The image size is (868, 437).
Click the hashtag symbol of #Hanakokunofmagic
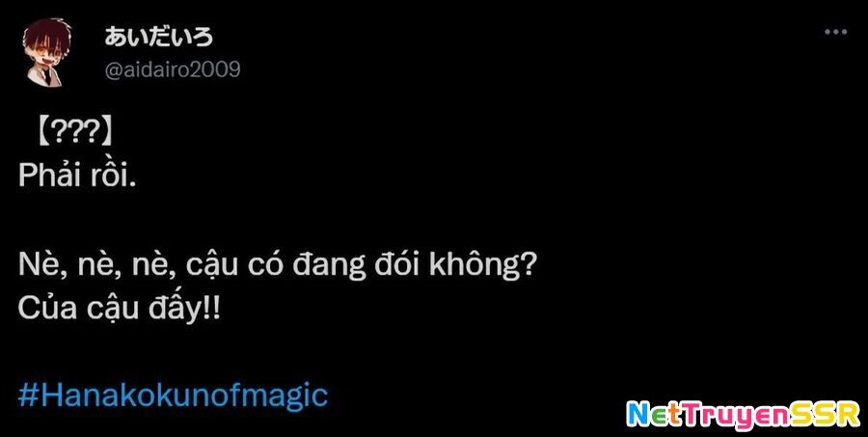tap(28, 396)
